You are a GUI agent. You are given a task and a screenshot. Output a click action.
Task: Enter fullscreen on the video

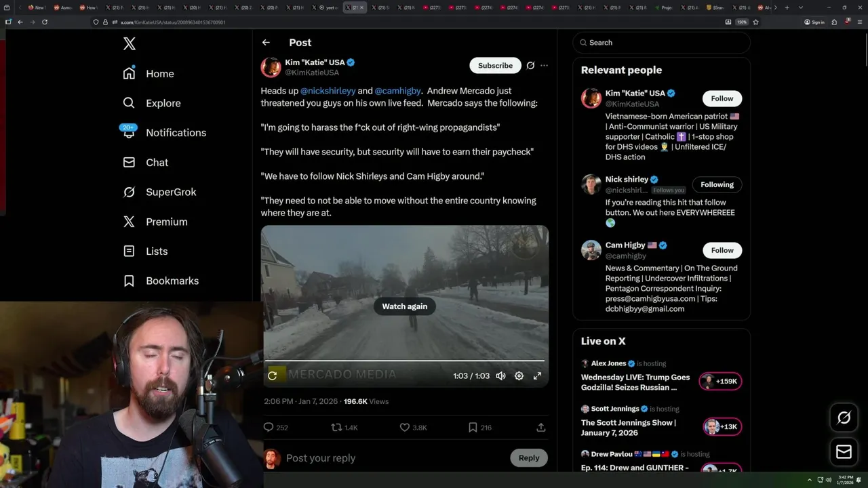537,375
